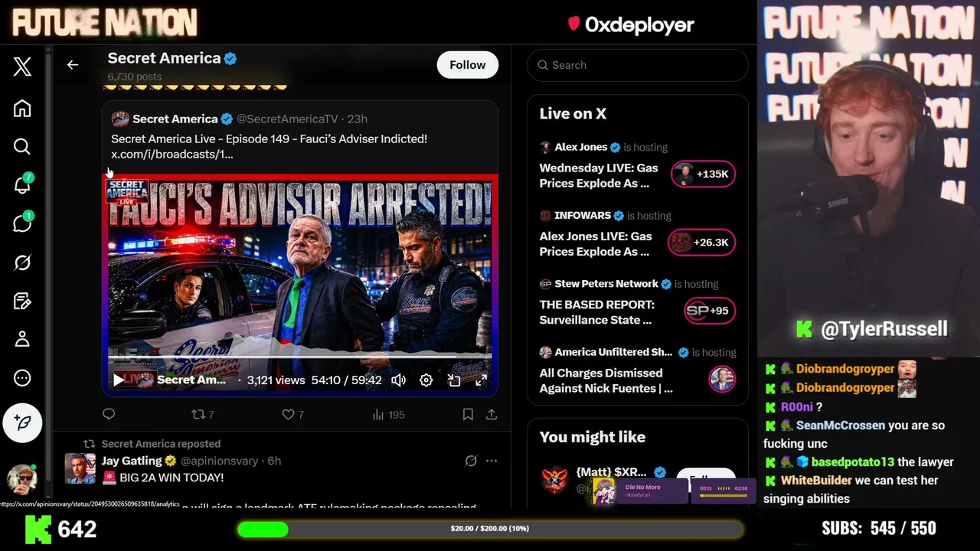Click chat username WhiteBuilder

(x=816, y=481)
